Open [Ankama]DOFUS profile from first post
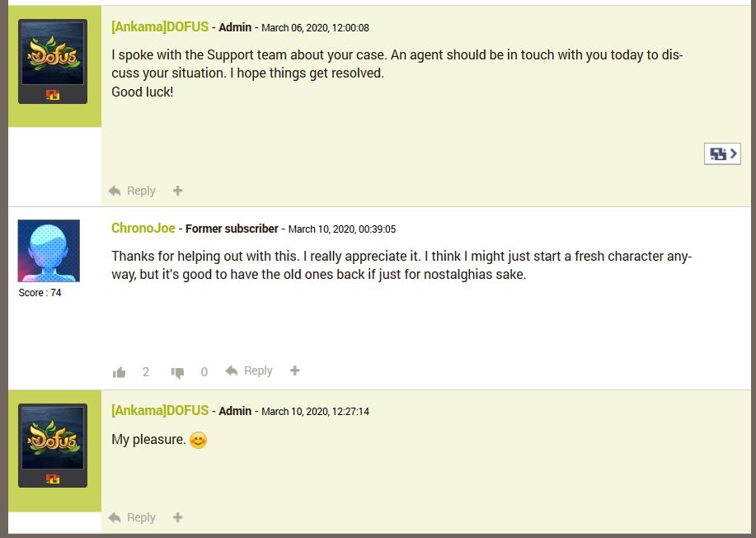 tap(160, 26)
